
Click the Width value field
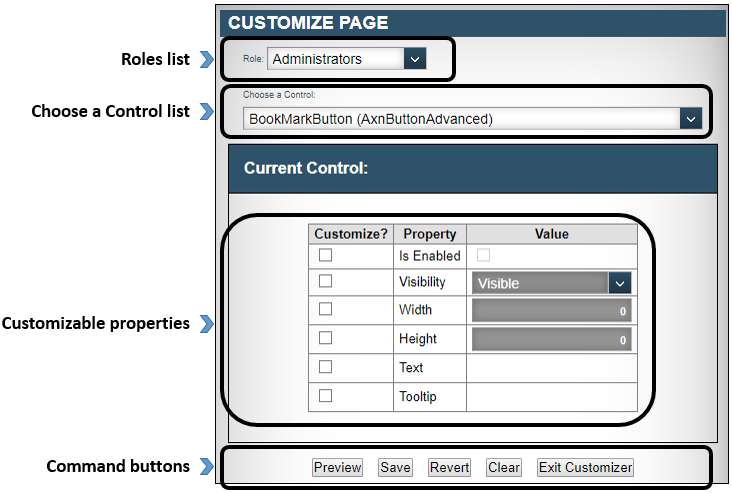tap(551, 311)
